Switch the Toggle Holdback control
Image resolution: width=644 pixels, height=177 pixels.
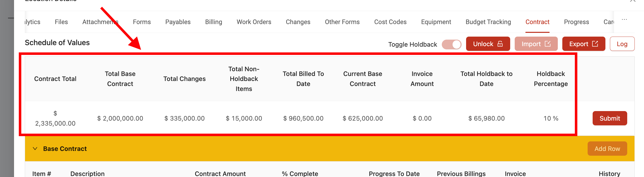[452, 44]
